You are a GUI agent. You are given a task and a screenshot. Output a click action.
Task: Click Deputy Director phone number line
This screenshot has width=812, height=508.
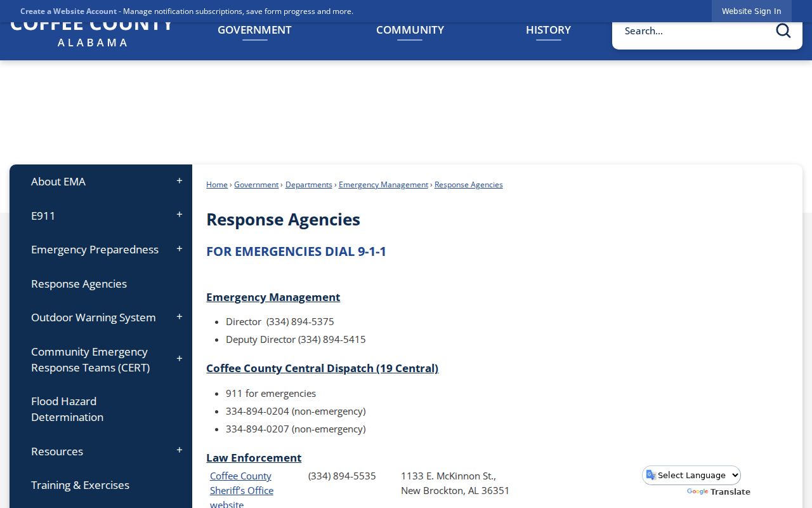click(296, 339)
